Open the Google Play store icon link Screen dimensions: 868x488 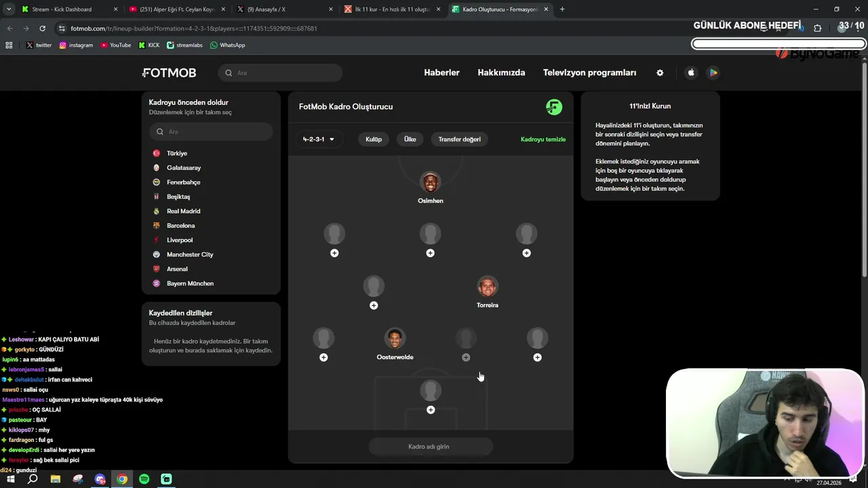713,73
